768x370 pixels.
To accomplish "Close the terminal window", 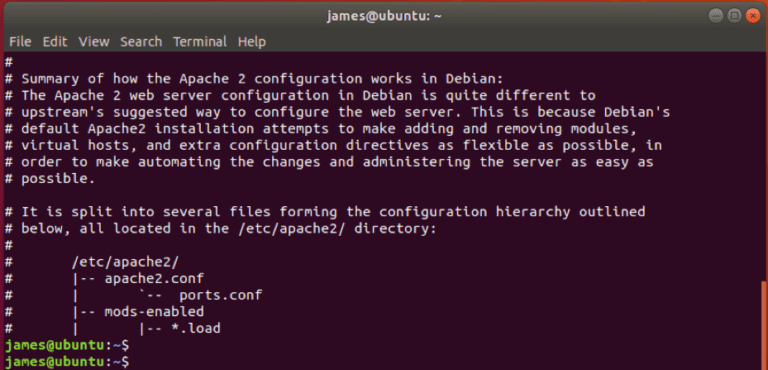I will coord(753,16).
